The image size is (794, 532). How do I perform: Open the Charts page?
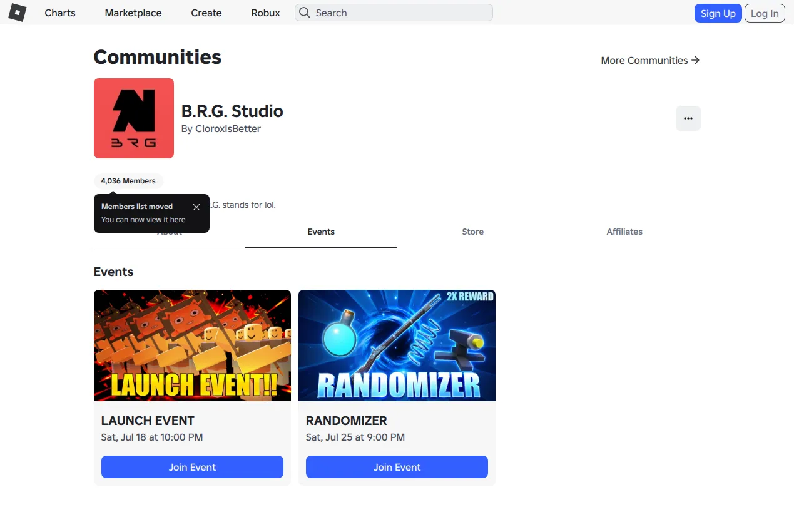[x=60, y=13]
